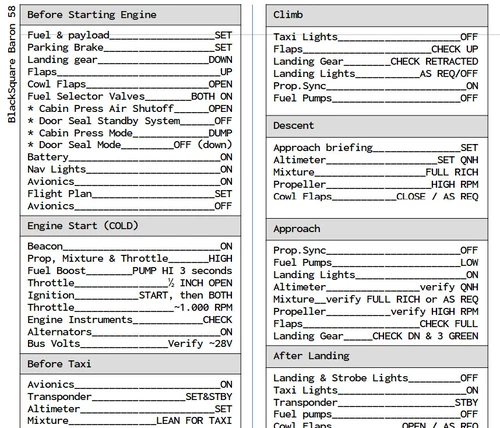Click 'Landing Gear CHECK DN & 3 GREEN'
This screenshot has width=500, height=428.
pos(376,336)
